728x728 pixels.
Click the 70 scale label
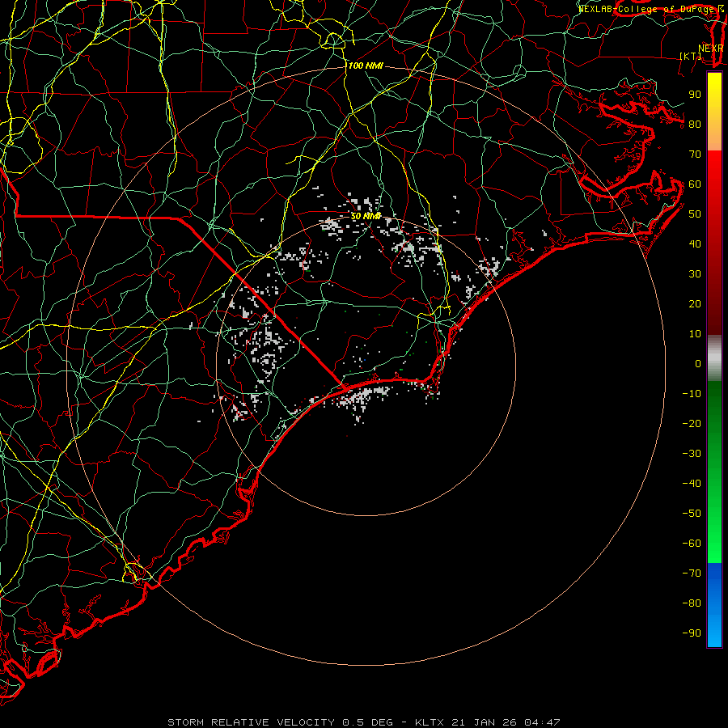(695, 154)
